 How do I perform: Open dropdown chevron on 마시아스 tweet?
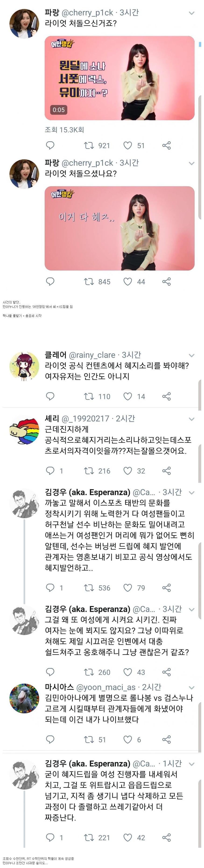(x=191, y=688)
